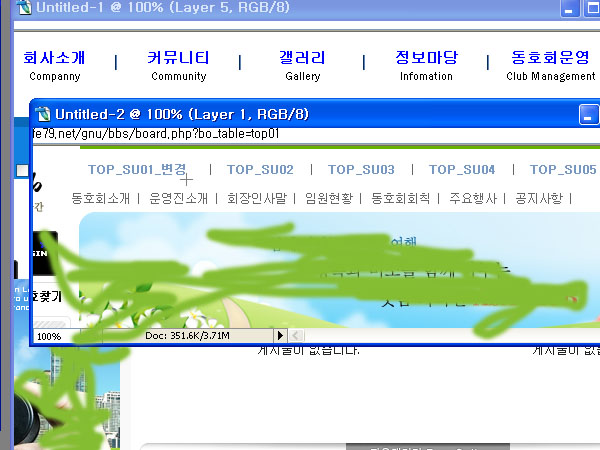Click the 공지사항 submenu link
Viewport: 600px width, 450px height.
click(539, 198)
